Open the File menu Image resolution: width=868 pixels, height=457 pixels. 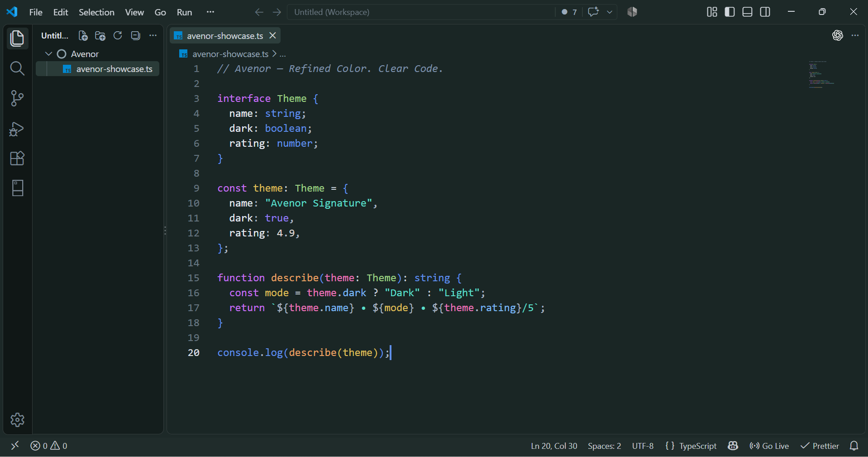tap(36, 12)
